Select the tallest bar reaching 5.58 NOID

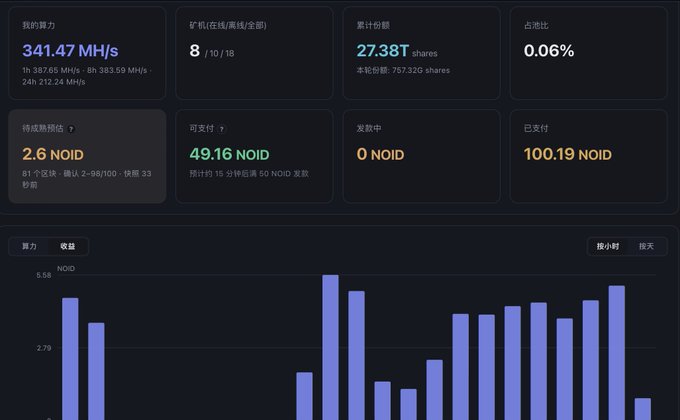coord(330,347)
